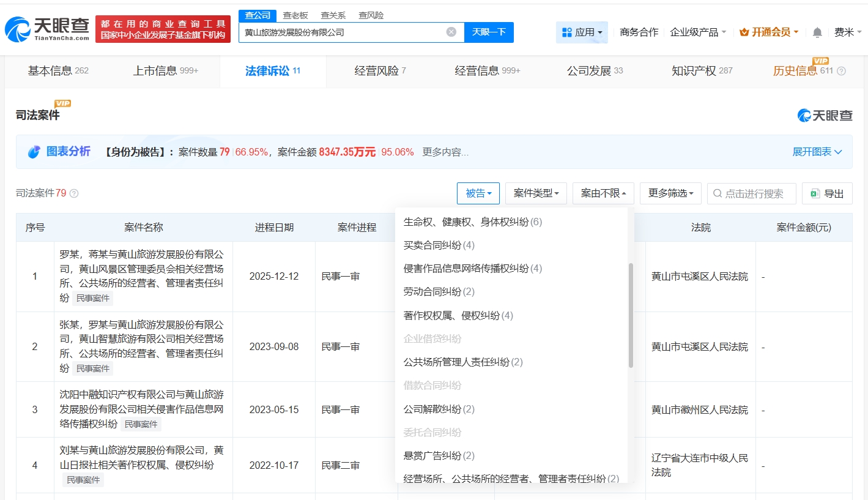This screenshot has width=868, height=500.
Task: Click the 图表分析 chart icon
Action: point(34,152)
